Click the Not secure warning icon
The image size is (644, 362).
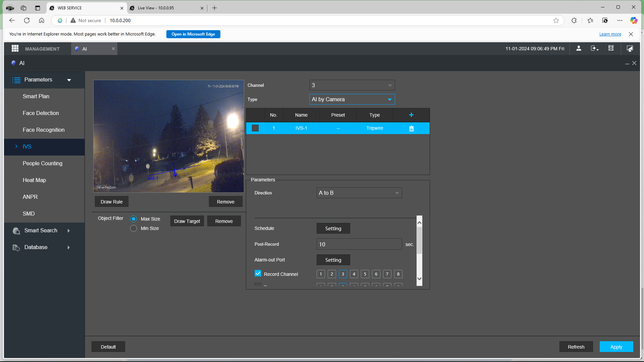click(x=73, y=20)
